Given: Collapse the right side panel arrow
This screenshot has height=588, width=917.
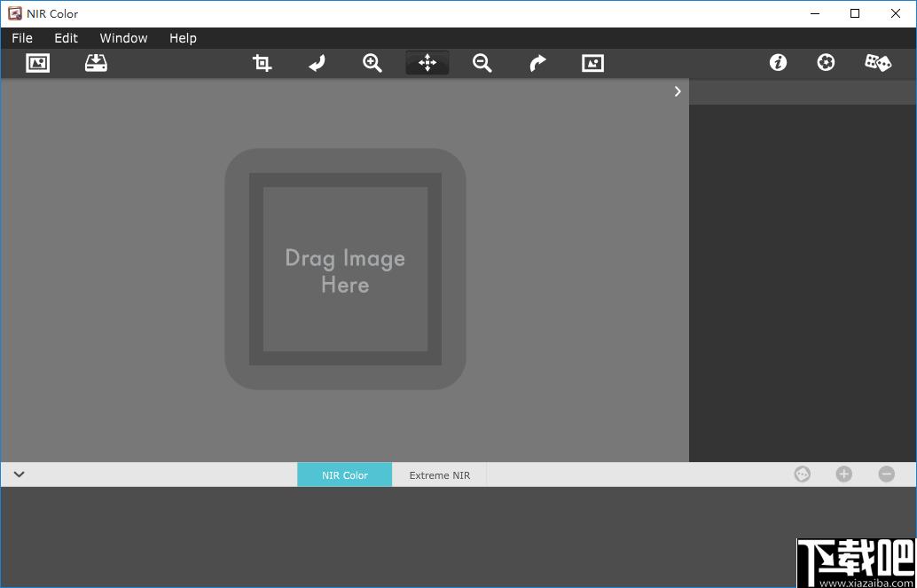Looking at the screenshot, I should pos(678,91).
